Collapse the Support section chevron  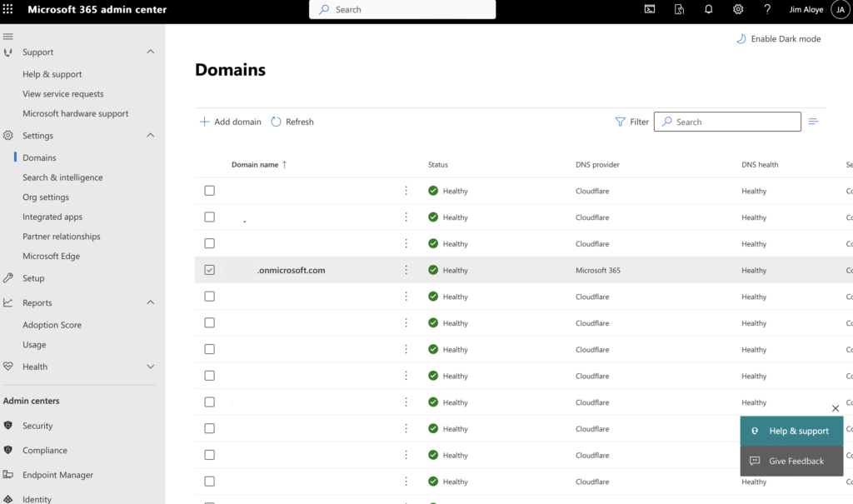151,52
